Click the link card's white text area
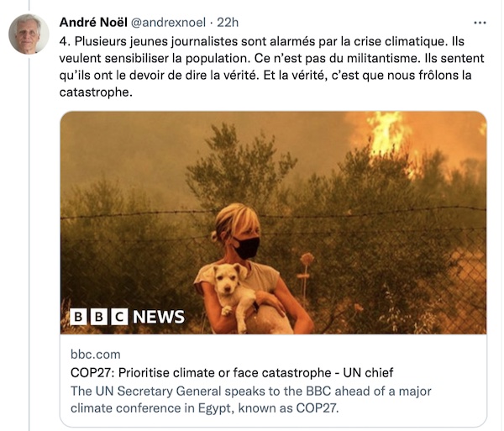Screen dimensions: 504x431 click(x=273, y=381)
